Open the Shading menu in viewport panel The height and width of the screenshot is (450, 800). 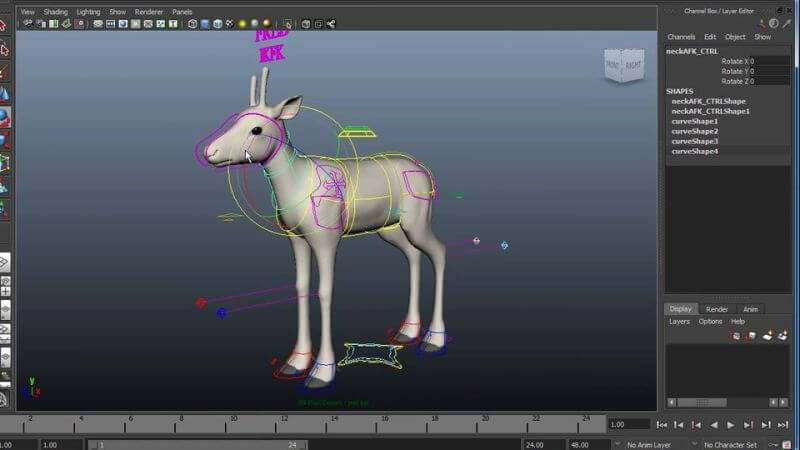click(x=55, y=12)
